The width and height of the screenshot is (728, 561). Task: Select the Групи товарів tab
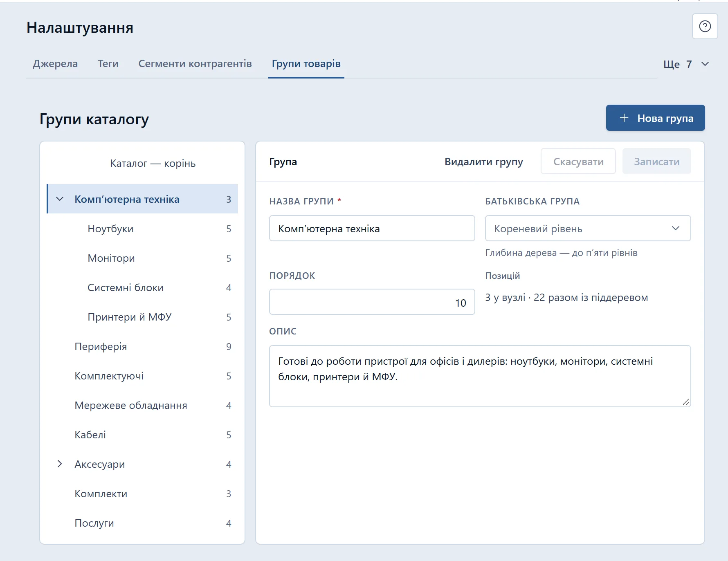(x=306, y=64)
